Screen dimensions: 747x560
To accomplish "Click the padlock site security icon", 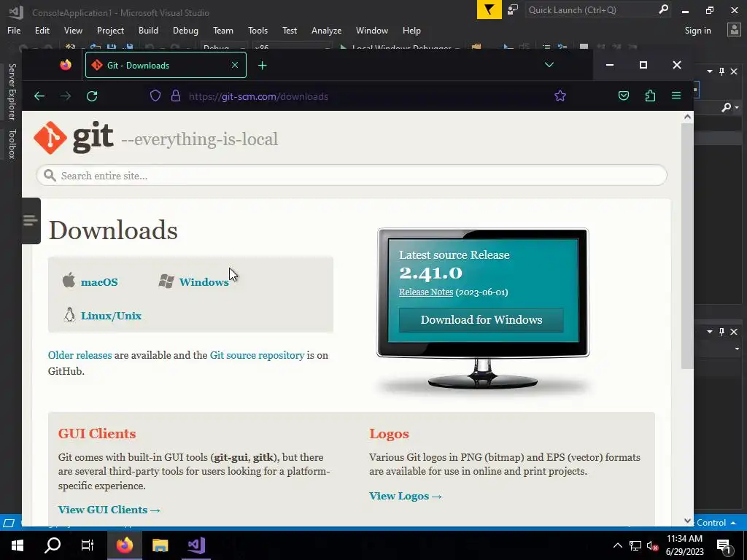I will tap(175, 96).
